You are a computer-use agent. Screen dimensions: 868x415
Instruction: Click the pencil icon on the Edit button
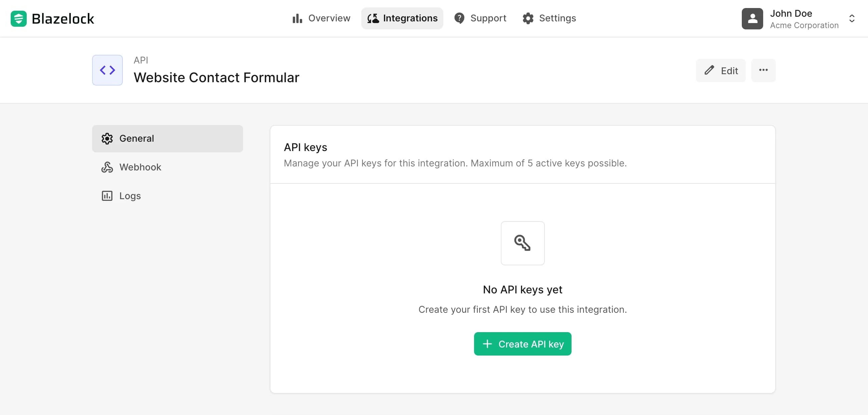pos(710,70)
